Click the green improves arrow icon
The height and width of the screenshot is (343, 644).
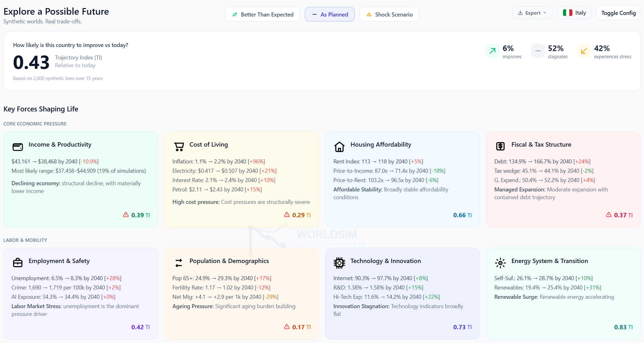[492, 51]
